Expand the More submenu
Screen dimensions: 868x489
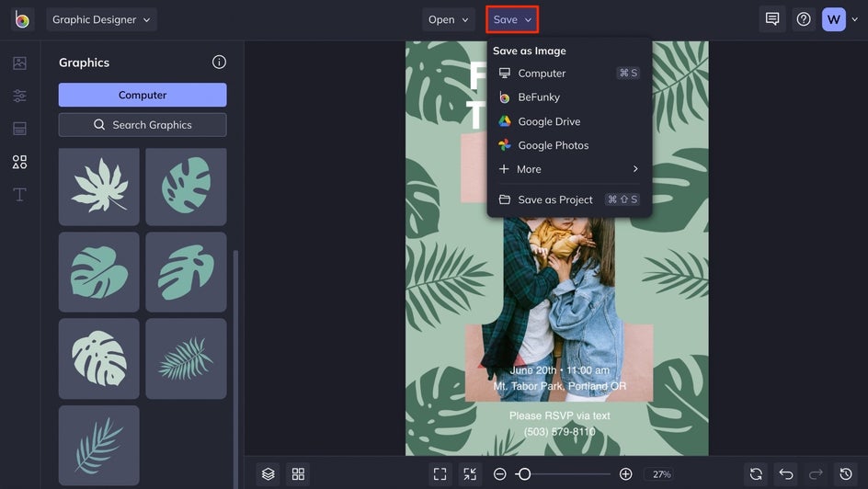pyautogui.click(x=569, y=169)
